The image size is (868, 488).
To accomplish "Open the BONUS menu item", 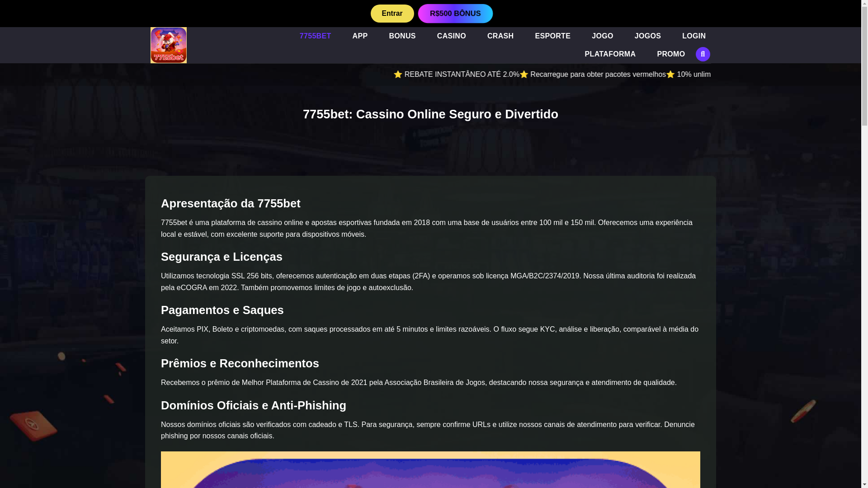I will pos(402,36).
